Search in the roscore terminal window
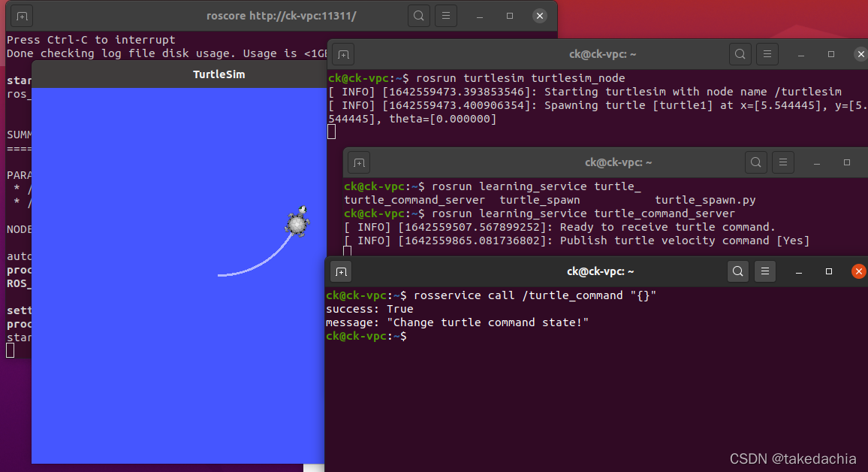The image size is (868, 472). (x=419, y=16)
